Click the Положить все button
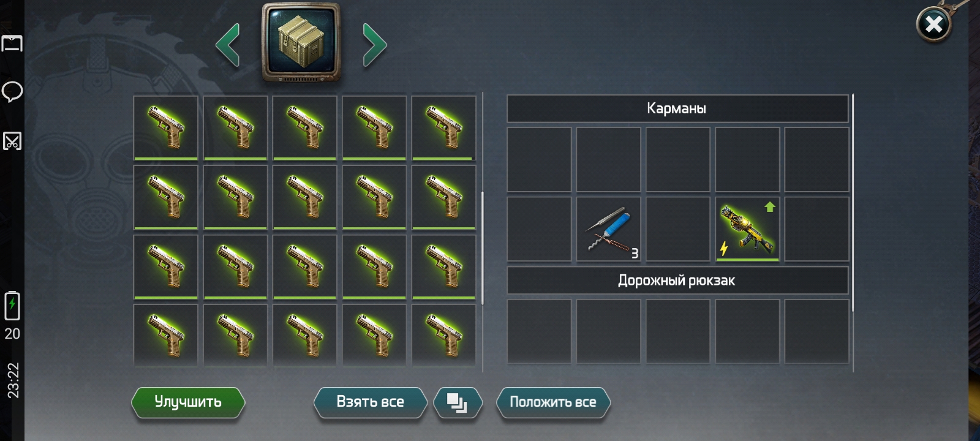The width and height of the screenshot is (980, 441). pyautogui.click(x=553, y=402)
